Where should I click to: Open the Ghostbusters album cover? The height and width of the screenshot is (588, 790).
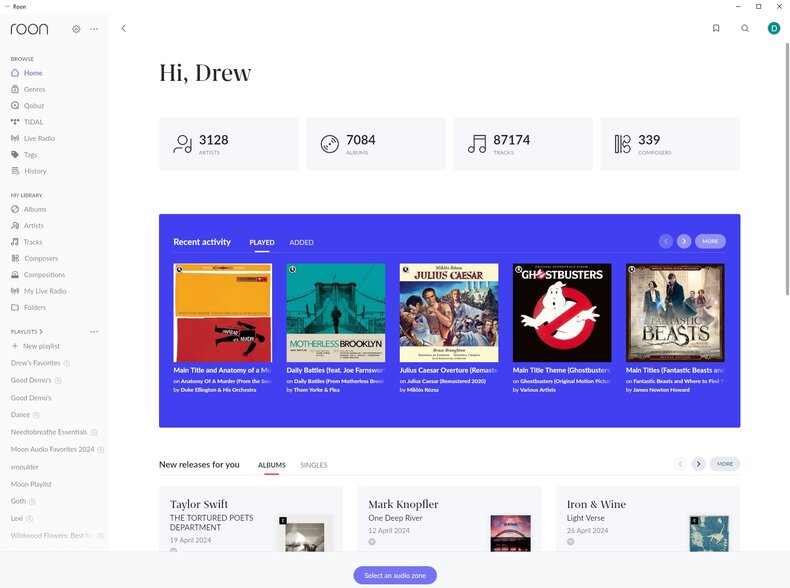pos(562,312)
